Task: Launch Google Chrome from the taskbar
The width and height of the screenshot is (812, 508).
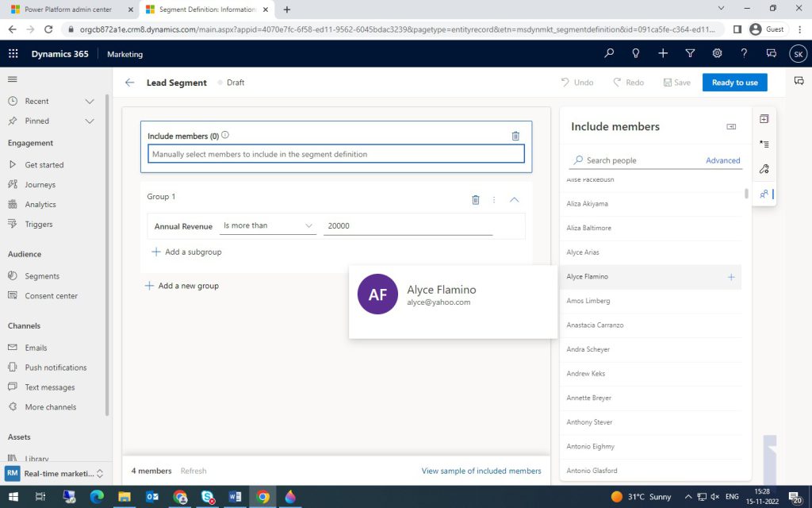Action: click(x=262, y=498)
